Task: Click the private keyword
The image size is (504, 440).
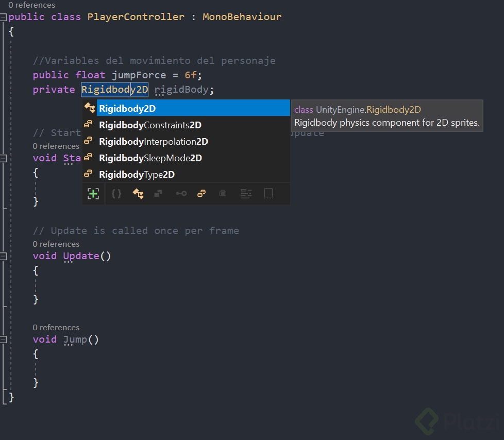Action: (54, 90)
